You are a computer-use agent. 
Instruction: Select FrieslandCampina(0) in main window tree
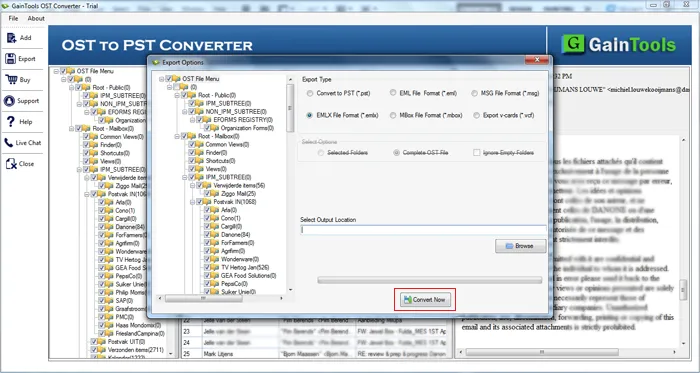click(140, 333)
